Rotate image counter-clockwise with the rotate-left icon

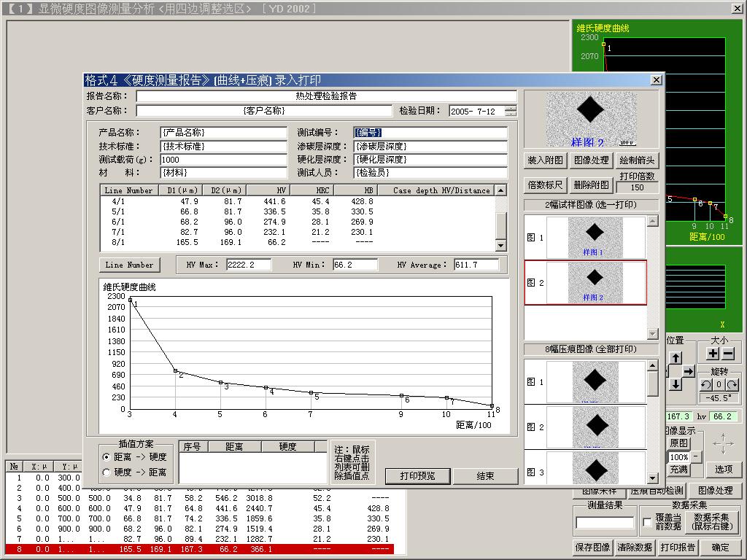pyautogui.click(x=705, y=385)
